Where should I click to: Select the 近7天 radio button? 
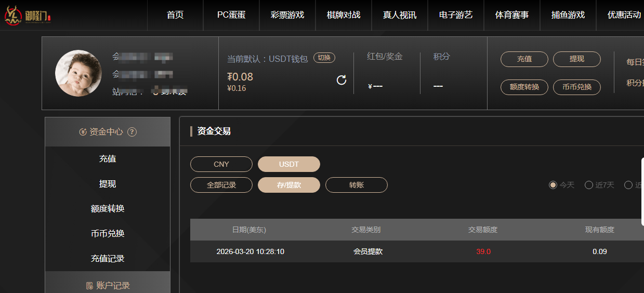point(589,185)
